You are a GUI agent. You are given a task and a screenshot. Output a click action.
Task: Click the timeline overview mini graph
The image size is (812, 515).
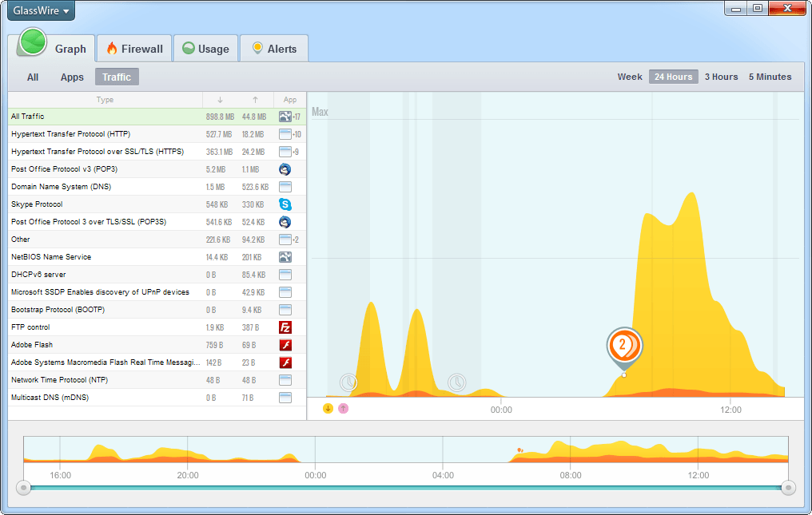pyautogui.click(x=406, y=450)
